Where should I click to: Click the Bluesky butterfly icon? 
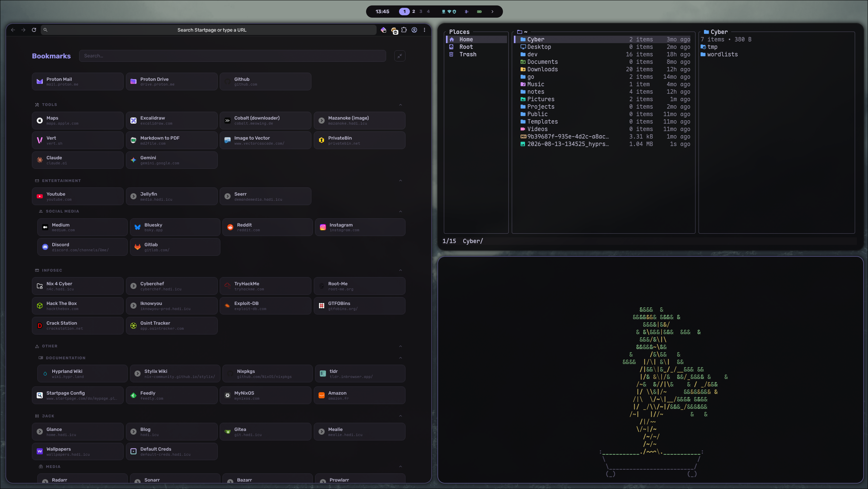pyautogui.click(x=138, y=227)
